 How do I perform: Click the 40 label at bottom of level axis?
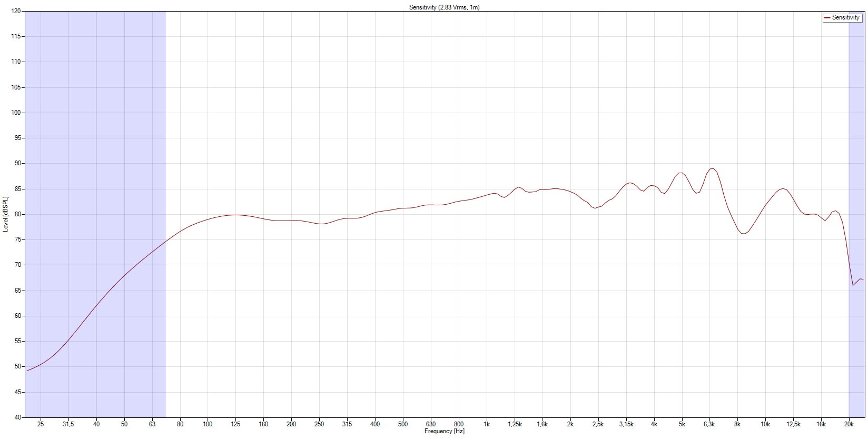18,417
